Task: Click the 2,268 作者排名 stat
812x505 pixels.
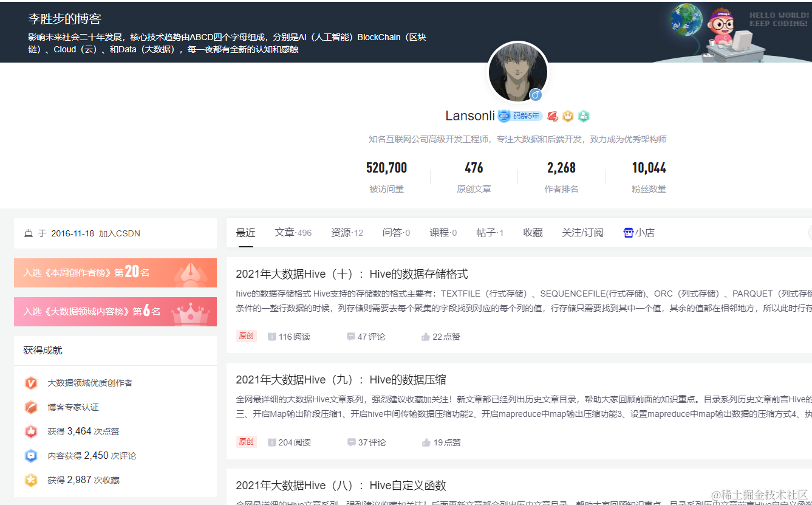Action: pos(561,177)
